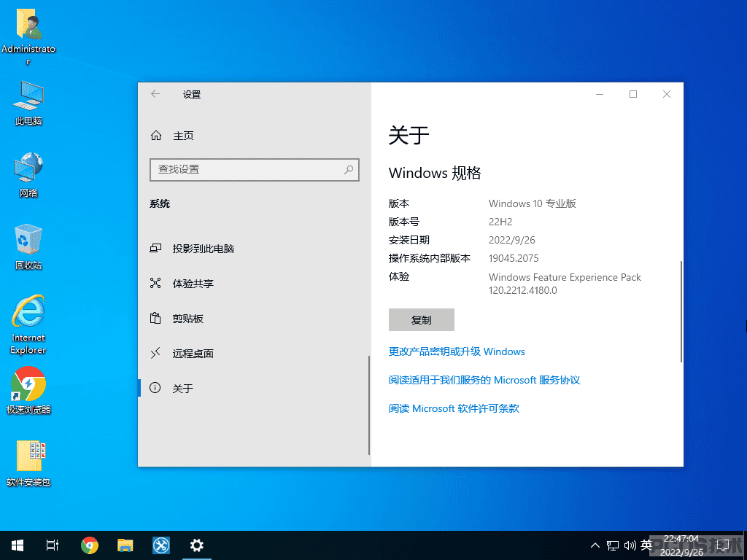Open the blue wrench tool taskbar app
The width and height of the screenshot is (747, 560).
[161, 545]
